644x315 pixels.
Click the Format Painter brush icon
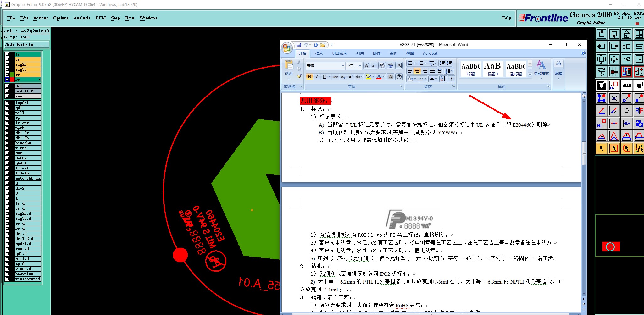point(299,76)
